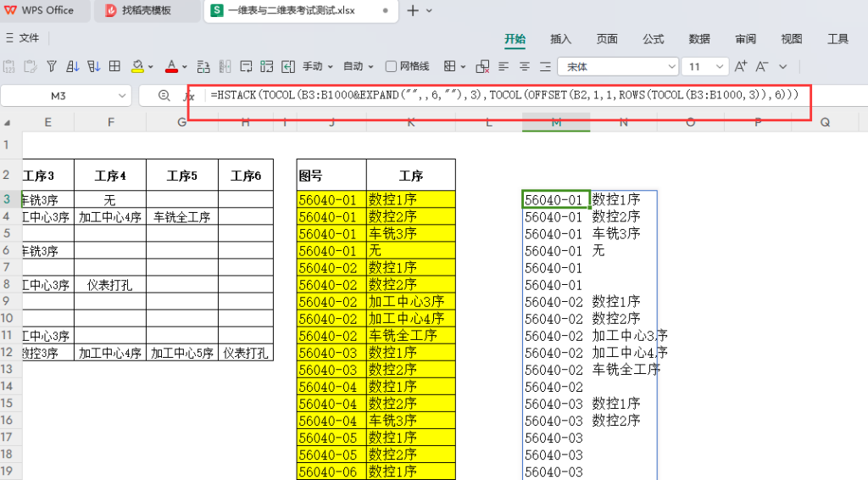Open the fill color dropdown arrow

[151, 67]
